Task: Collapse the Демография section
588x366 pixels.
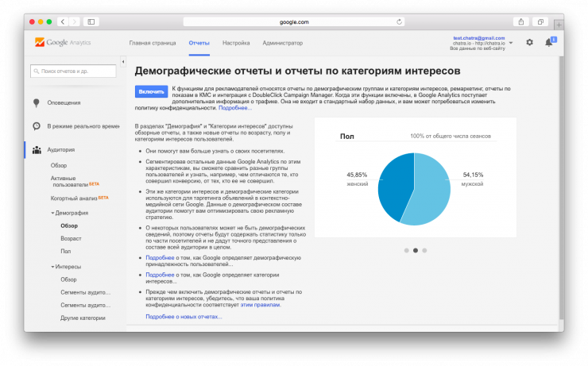Action: point(52,213)
